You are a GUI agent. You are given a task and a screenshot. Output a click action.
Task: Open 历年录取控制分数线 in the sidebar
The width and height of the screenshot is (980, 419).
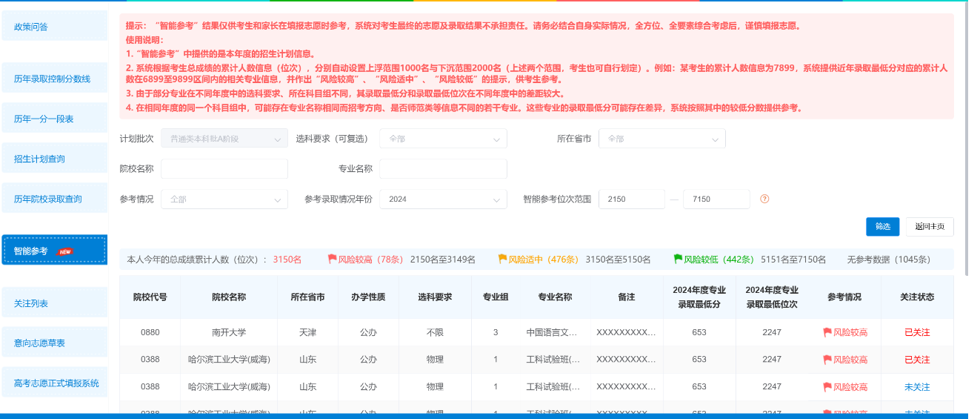[x=55, y=78]
